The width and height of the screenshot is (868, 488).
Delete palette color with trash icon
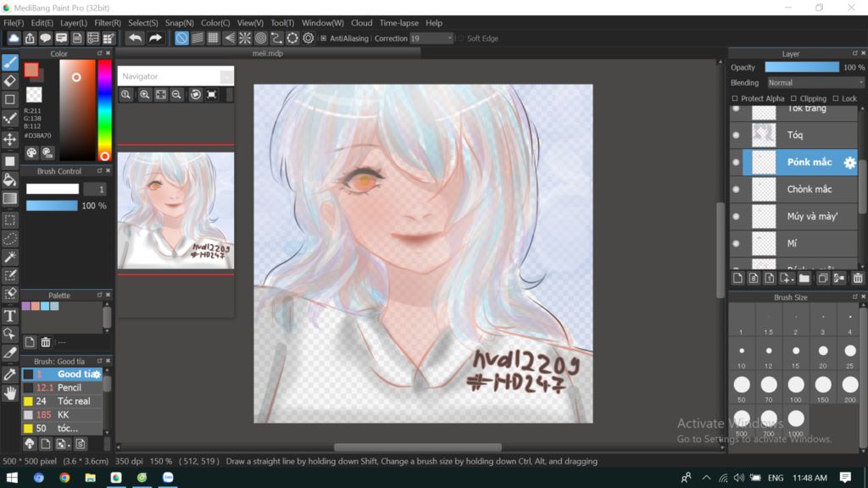tap(46, 342)
